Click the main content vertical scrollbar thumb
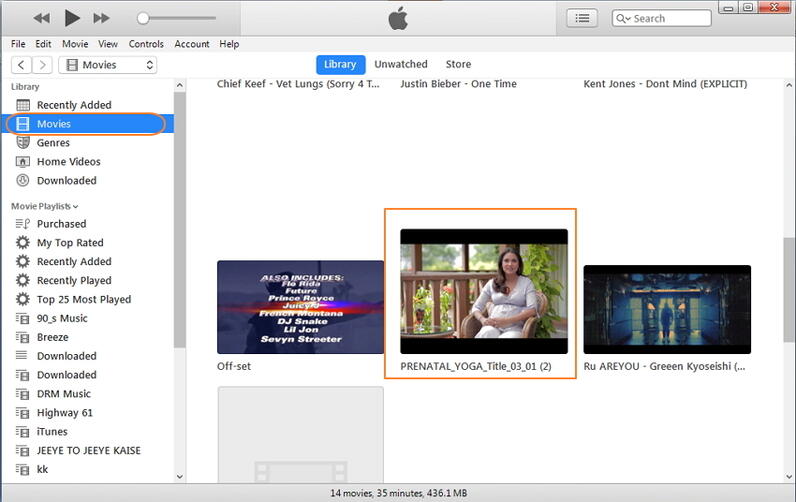Image resolution: width=796 pixels, height=502 pixels. tap(789, 289)
